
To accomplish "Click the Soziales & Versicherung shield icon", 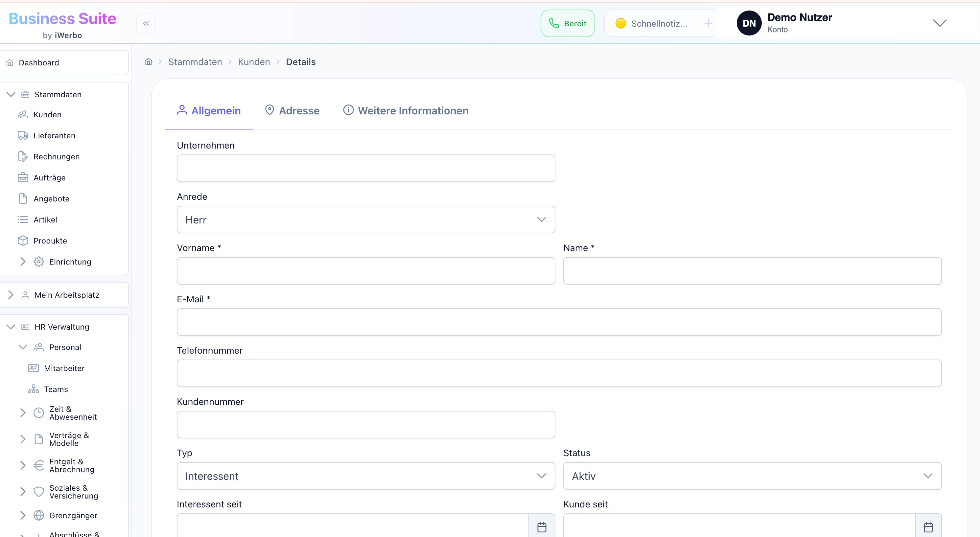I will (39, 492).
